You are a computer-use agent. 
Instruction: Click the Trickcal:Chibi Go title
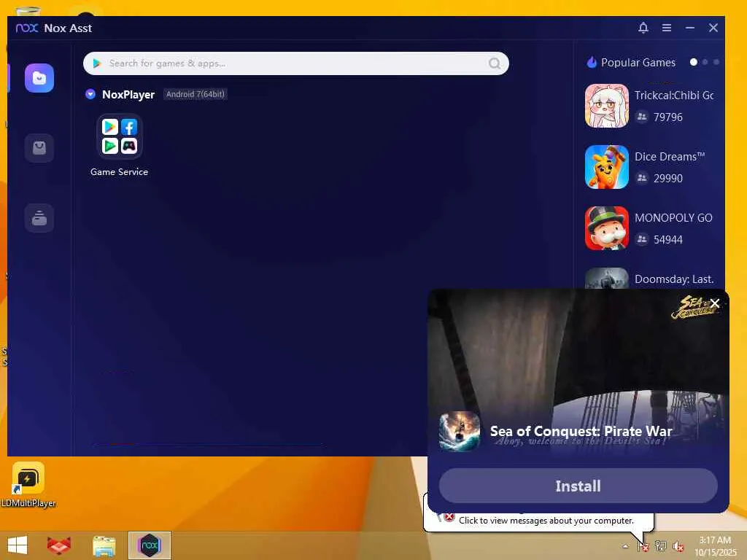coord(674,96)
